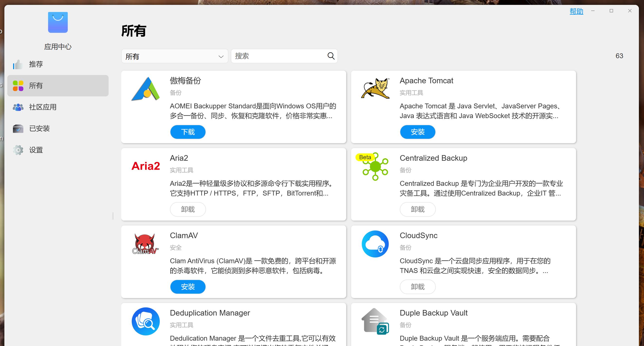Click the yellow Beta badge on Centralized Backup

coord(365,157)
